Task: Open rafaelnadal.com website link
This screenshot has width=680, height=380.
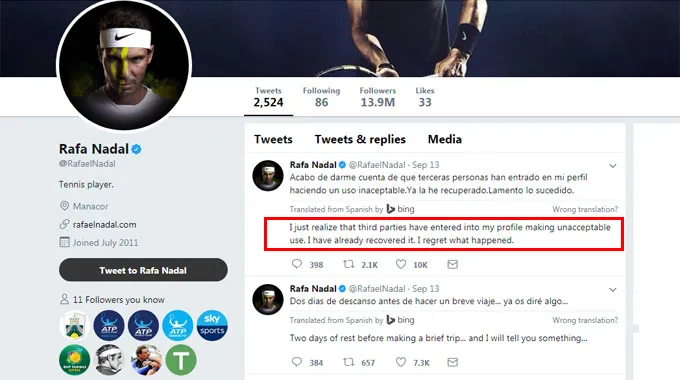Action: click(105, 225)
